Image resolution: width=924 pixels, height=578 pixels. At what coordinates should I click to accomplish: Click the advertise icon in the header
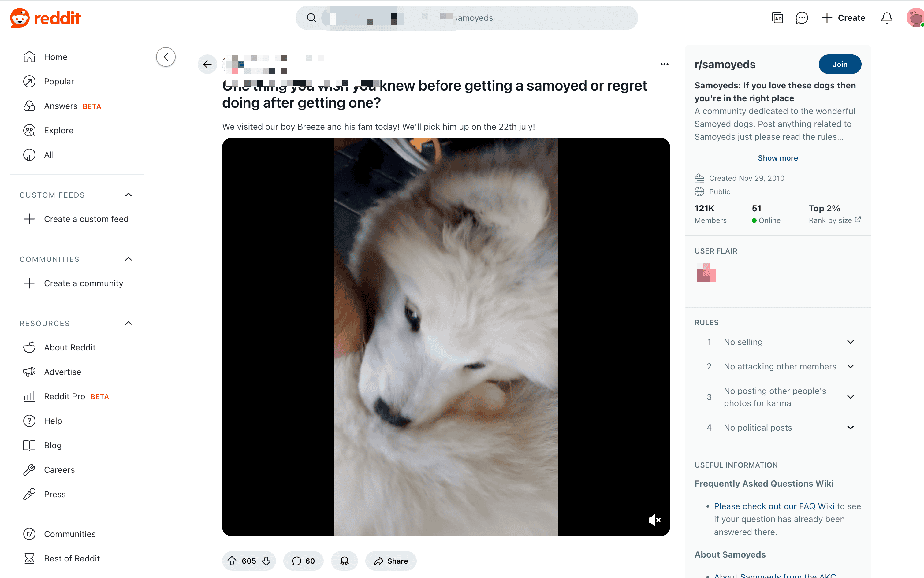(x=777, y=18)
